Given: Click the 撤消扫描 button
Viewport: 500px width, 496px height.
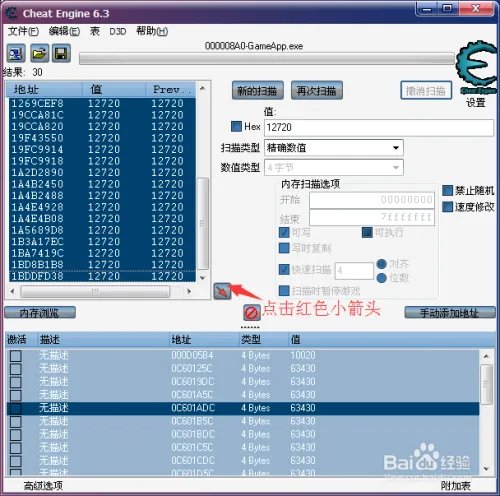Looking at the screenshot, I should coord(426,90).
